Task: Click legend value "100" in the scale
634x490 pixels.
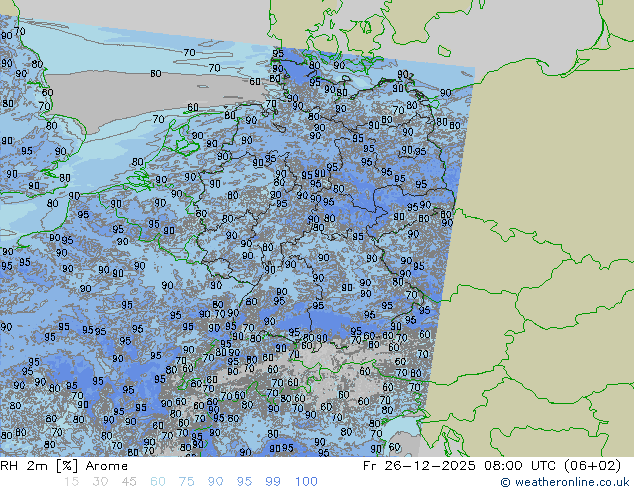Action: [x=306, y=482]
